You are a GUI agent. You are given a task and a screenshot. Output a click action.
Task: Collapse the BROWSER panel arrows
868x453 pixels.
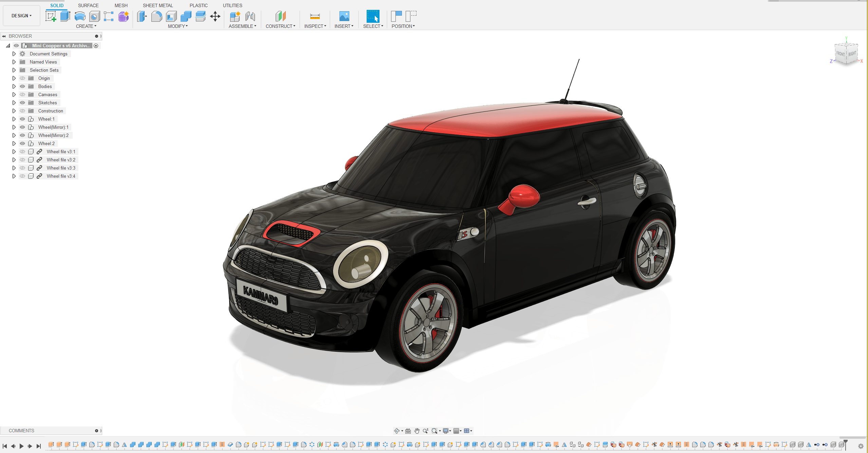tap(4, 36)
